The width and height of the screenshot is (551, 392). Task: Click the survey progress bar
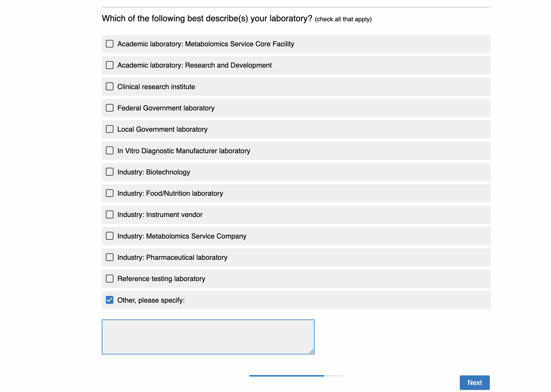[296, 376]
